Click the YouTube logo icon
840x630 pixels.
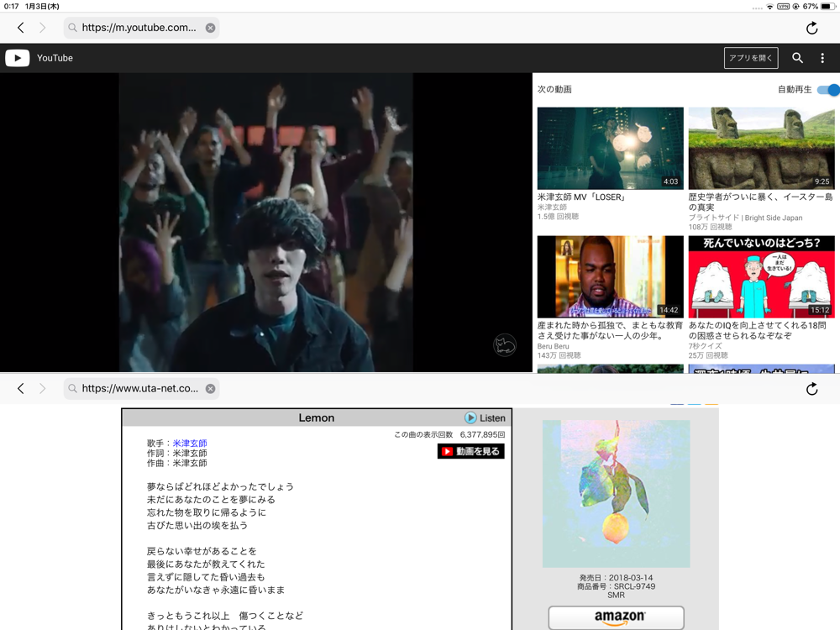click(17, 58)
